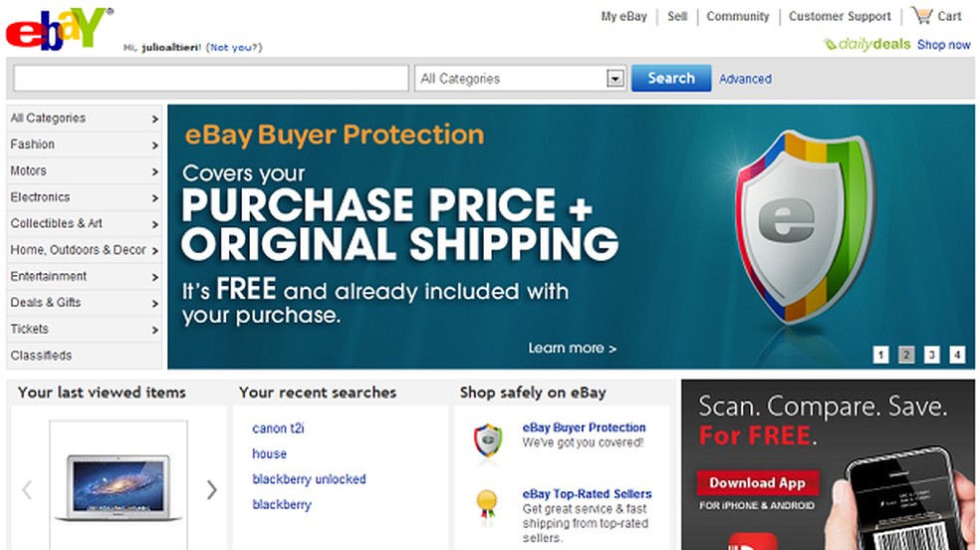Switch banner to slide 3
Viewport: 980px width, 550px height.
pos(931,355)
